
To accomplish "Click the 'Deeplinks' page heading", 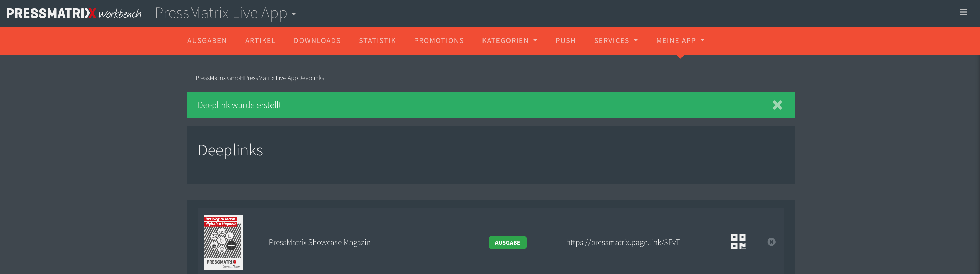I will click(x=230, y=150).
